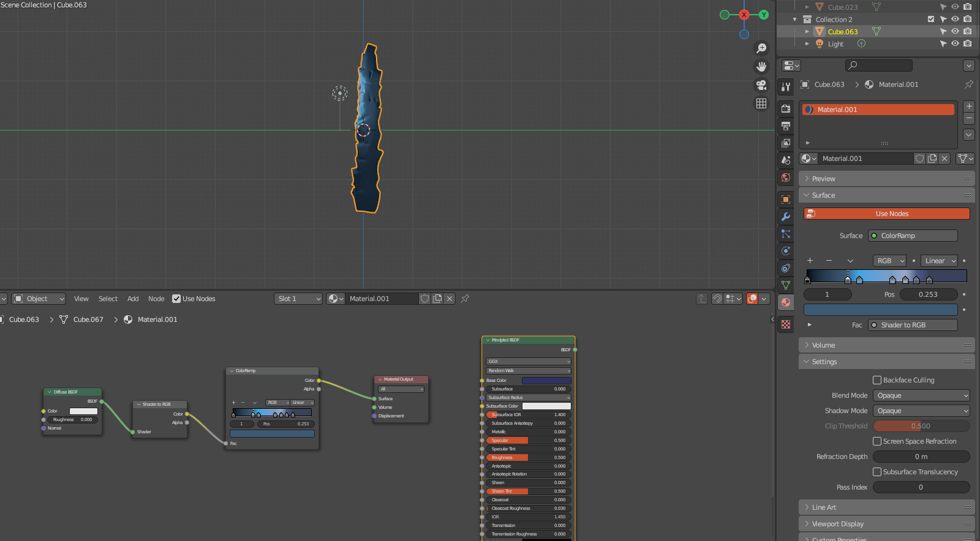Open the View menu in node editor

[x=81, y=299]
